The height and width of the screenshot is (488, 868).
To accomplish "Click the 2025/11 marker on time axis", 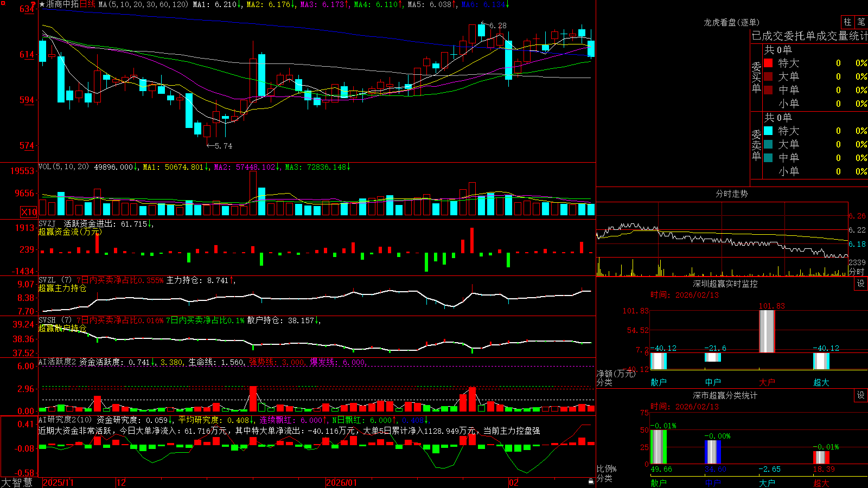I will (x=58, y=483).
